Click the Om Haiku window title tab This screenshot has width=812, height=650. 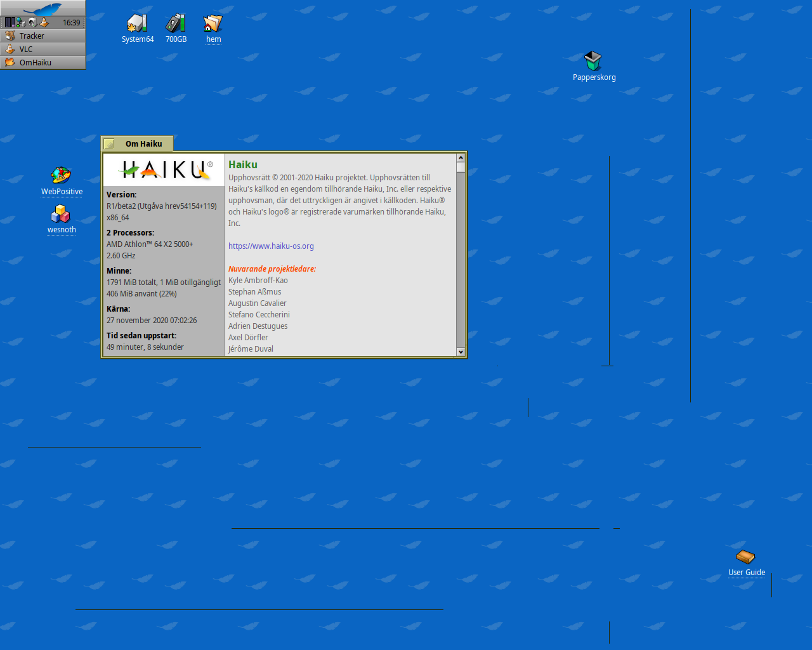[x=143, y=144]
